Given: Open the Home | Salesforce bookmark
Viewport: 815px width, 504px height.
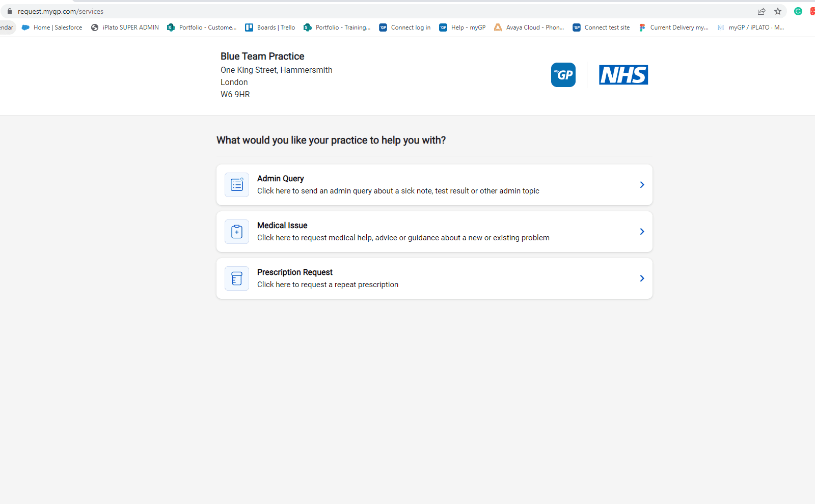Looking at the screenshot, I should [52, 27].
